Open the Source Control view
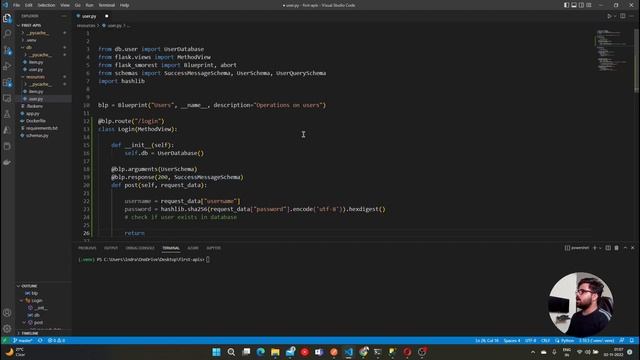 (x=7, y=50)
